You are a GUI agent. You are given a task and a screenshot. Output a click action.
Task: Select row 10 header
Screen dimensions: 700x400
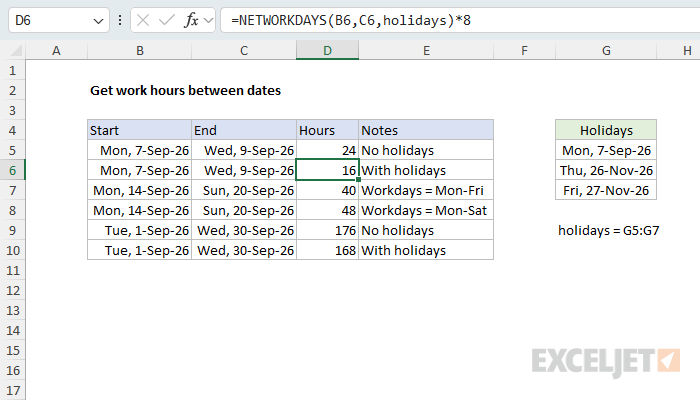click(x=12, y=250)
